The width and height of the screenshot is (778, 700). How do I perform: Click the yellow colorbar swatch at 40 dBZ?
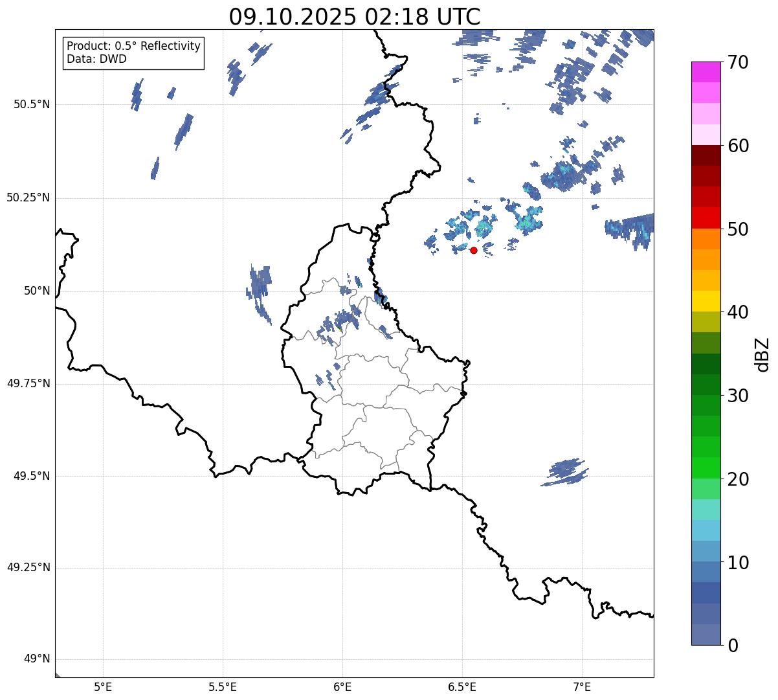(706, 301)
